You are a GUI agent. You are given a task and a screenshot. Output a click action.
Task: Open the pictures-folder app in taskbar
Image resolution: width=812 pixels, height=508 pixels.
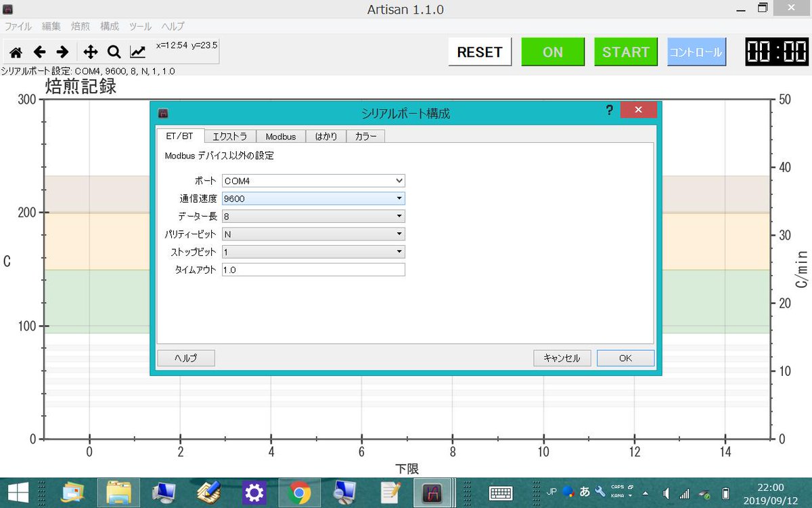73,492
